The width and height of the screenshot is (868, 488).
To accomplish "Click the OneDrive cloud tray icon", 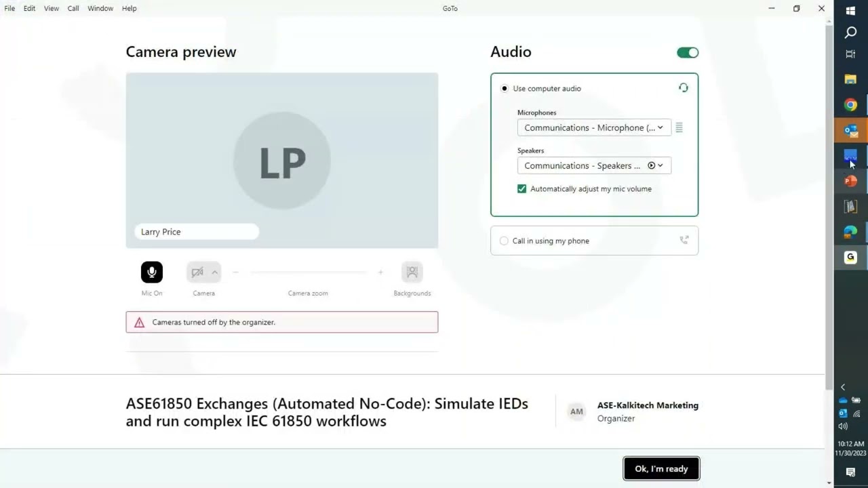I will pyautogui.click(x=843, y=401).
